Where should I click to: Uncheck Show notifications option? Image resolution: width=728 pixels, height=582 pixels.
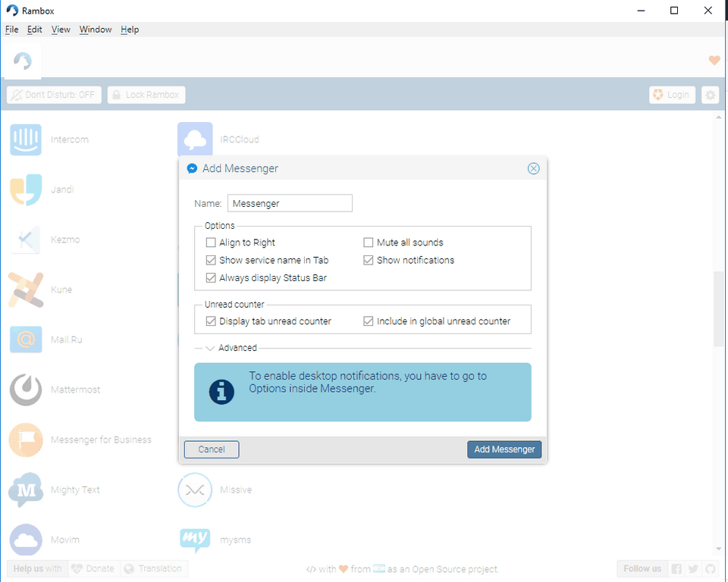coord(369,260)
